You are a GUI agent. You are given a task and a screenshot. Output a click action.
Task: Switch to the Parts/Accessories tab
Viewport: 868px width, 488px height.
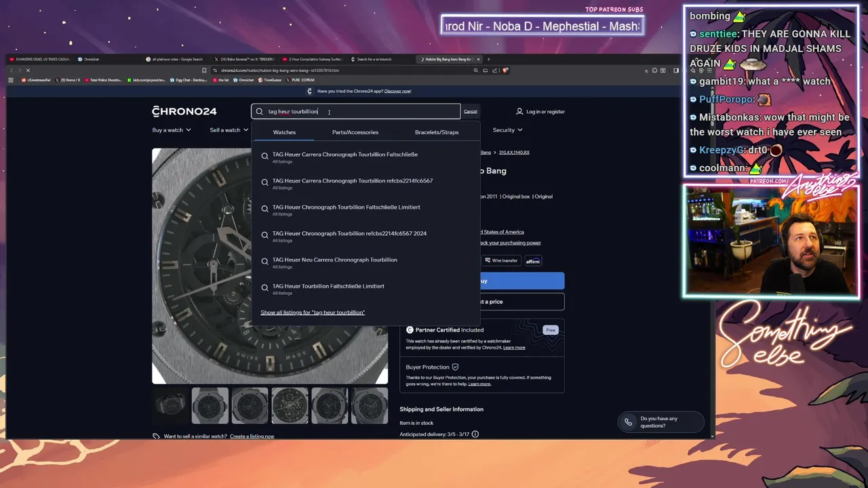[x=355, y=132]
